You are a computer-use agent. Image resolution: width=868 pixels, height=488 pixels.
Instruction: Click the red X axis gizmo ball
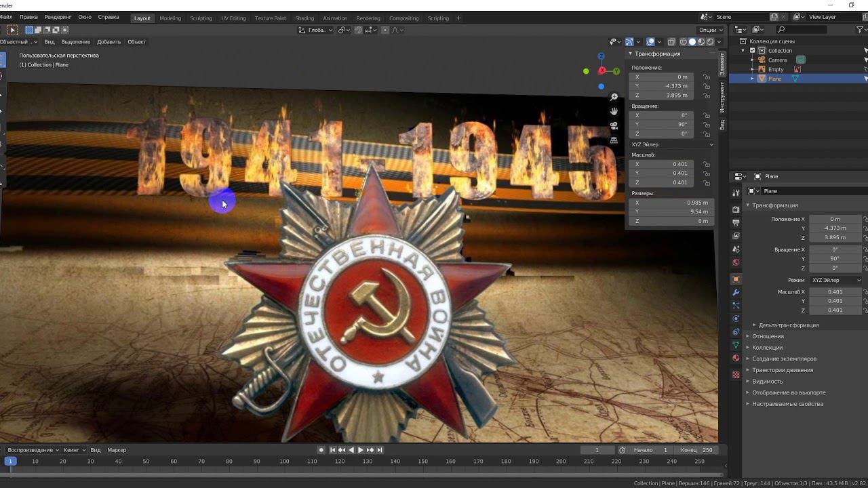coord(601,71)
